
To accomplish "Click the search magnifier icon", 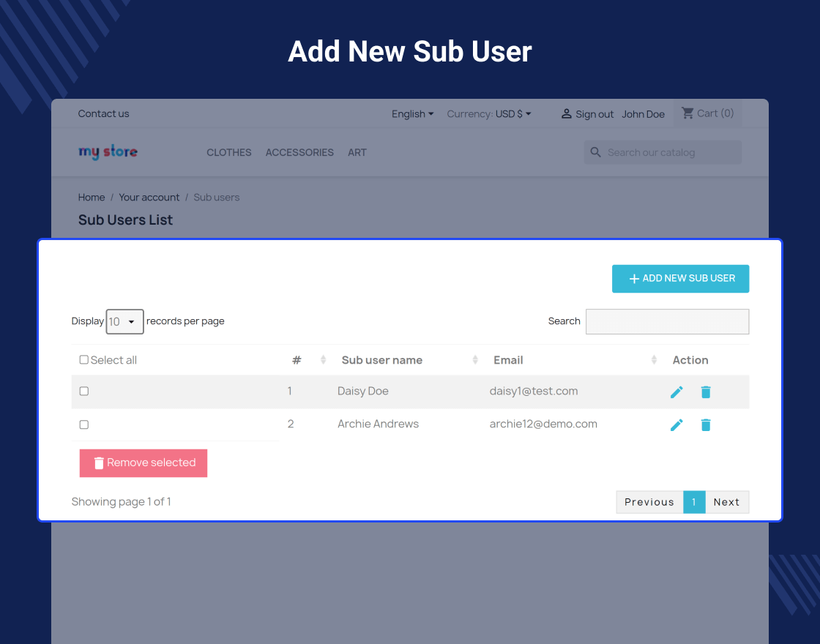I will pyautogui.click(x=595, y=152).
